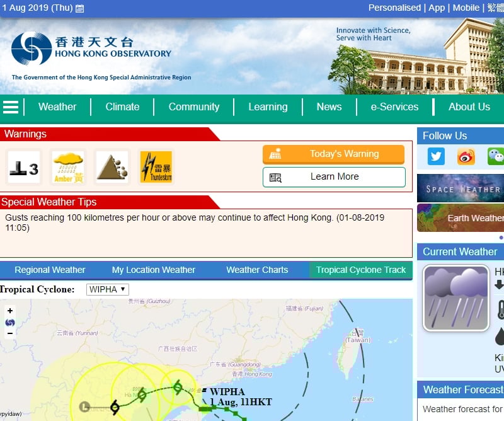Open the Personalised link
The height and width of the screenshot is (421, 504).
(x=394, y=8)
